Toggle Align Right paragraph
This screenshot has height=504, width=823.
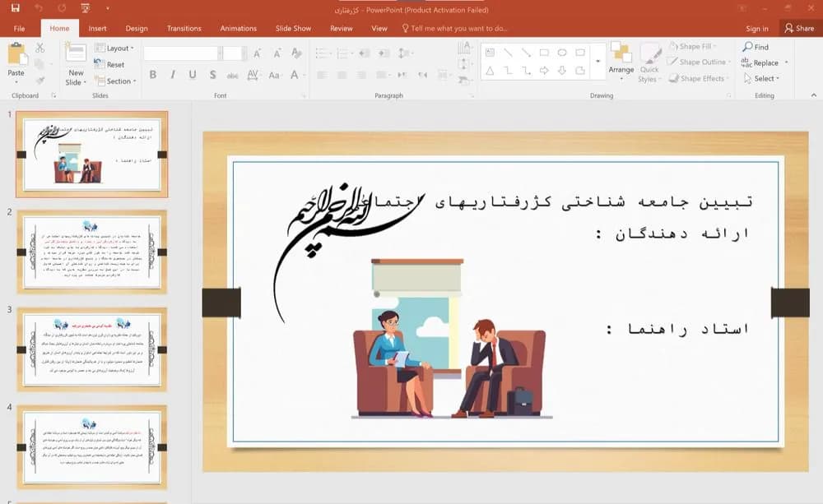point(361,76)
